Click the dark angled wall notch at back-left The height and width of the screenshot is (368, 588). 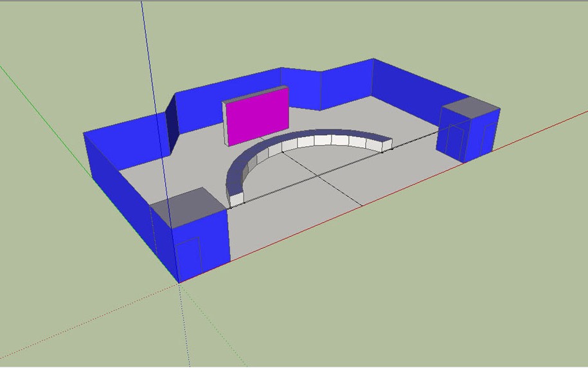172,125
